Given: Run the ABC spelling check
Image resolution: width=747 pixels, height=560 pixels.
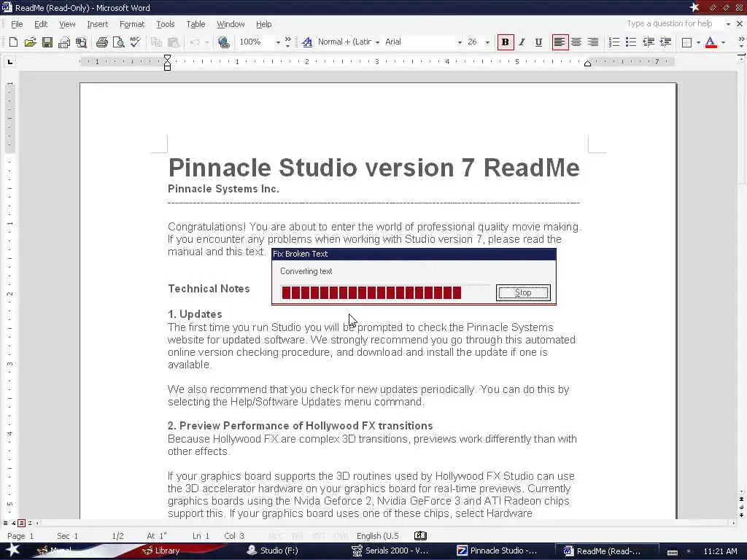Looking at the screenshot, I should coord(135,42).
